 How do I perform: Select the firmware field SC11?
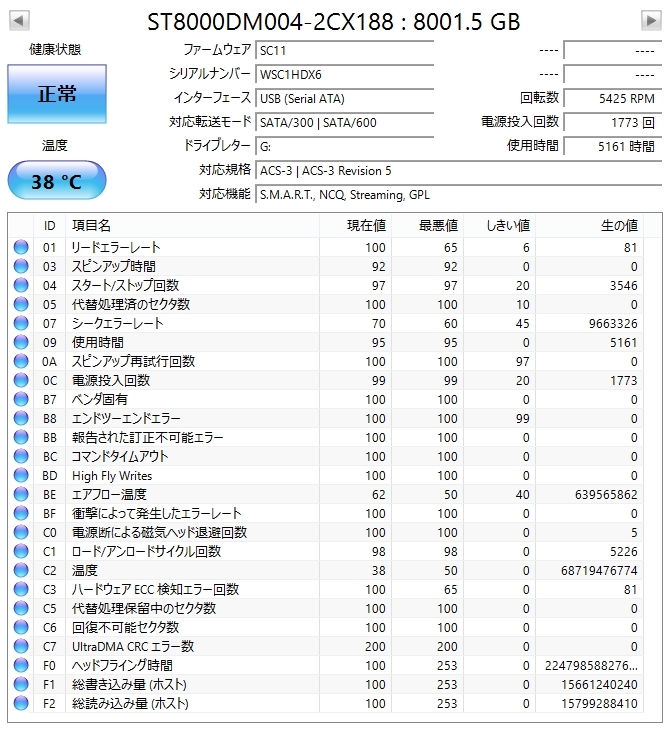345,50
